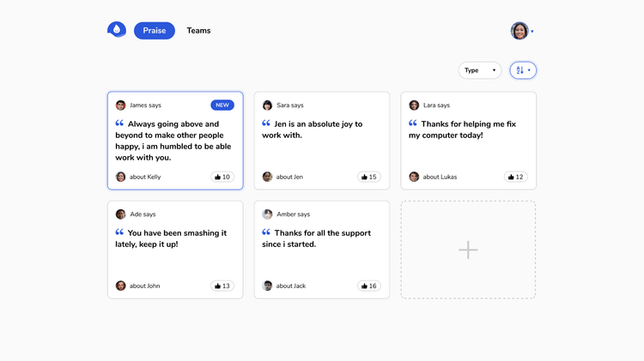Open the Praise tab
Viewport: 644px width, 361px height.
click(x=155, y=31)
